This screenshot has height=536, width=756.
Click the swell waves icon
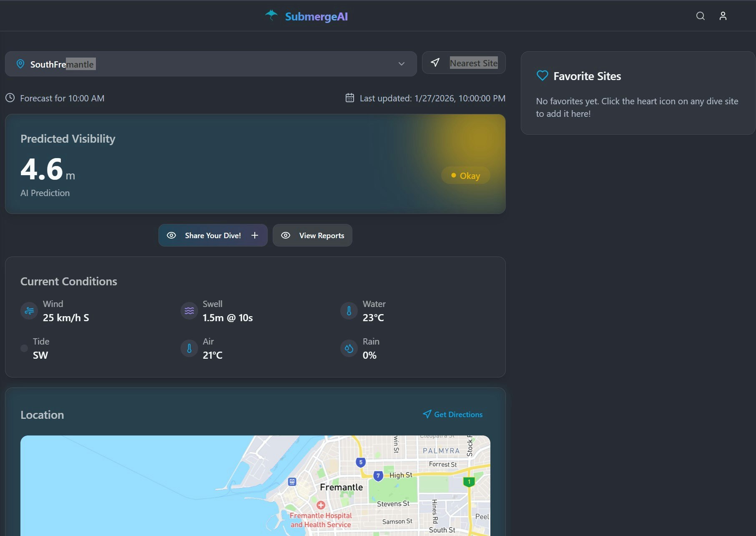pyautogui.click(x=188, y=310)
